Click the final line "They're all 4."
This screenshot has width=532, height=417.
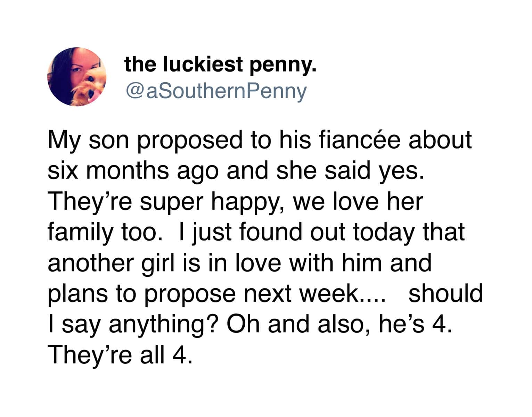point(120,355)
